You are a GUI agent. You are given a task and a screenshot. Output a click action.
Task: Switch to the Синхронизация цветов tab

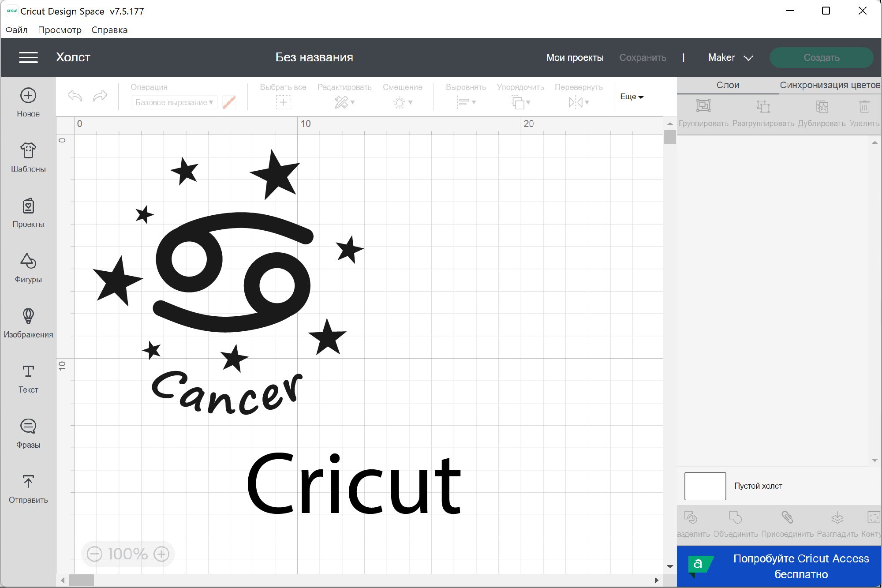tap(830, 85)
